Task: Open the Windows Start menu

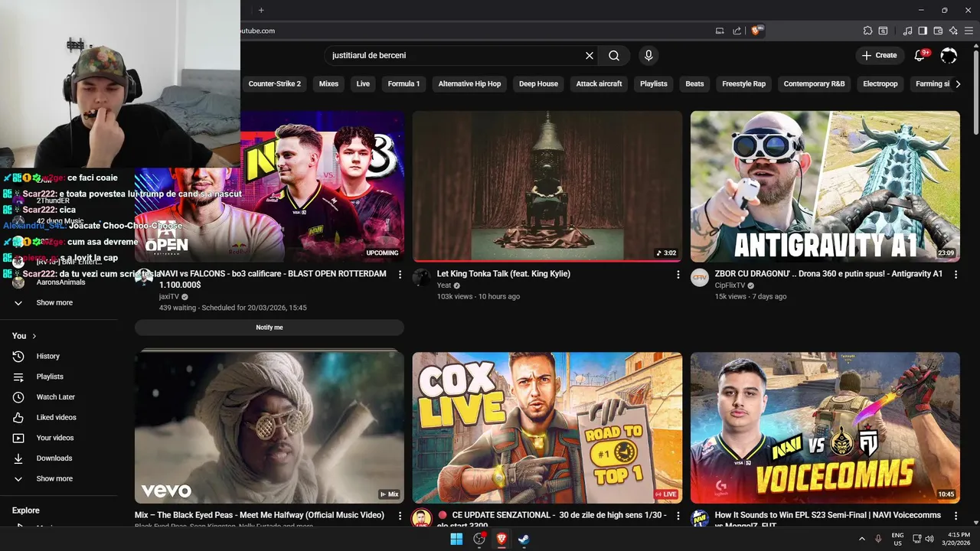Action: click(x=456, y=539)
